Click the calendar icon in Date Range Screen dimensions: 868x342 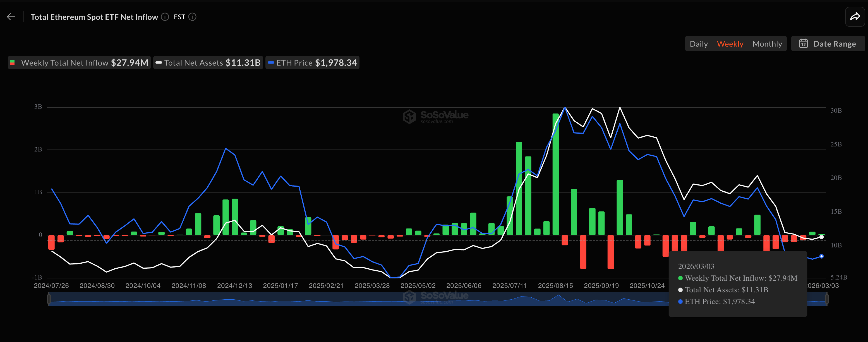[804, 44]
